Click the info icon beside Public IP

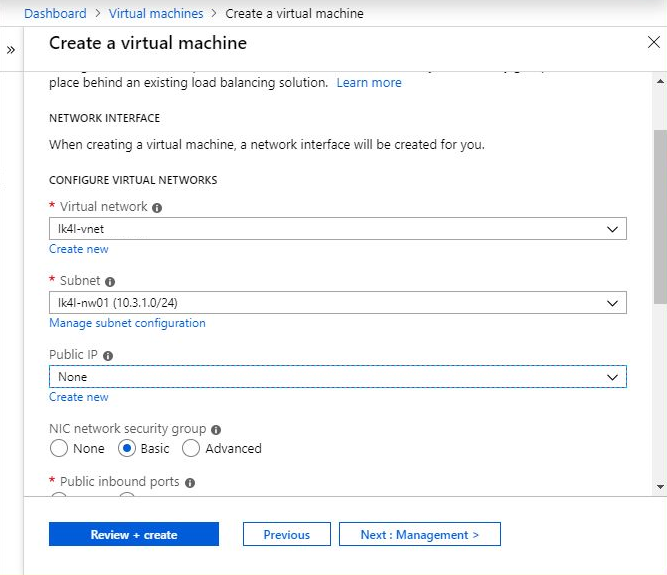tap(108, 356)
